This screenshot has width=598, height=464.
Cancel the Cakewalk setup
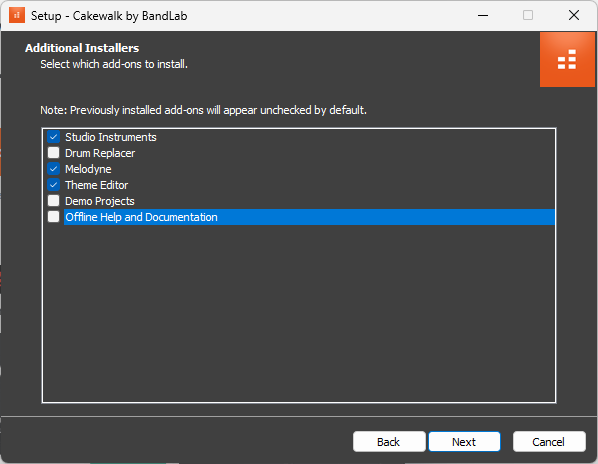coord(549,442)
